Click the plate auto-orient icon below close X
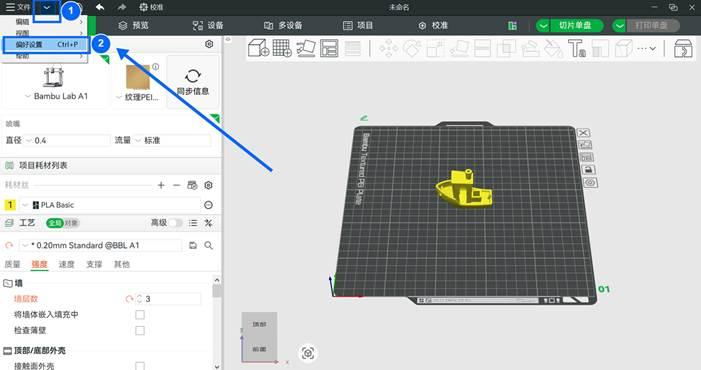Screen dimensions: 701x370 click(x=585, y=145)
